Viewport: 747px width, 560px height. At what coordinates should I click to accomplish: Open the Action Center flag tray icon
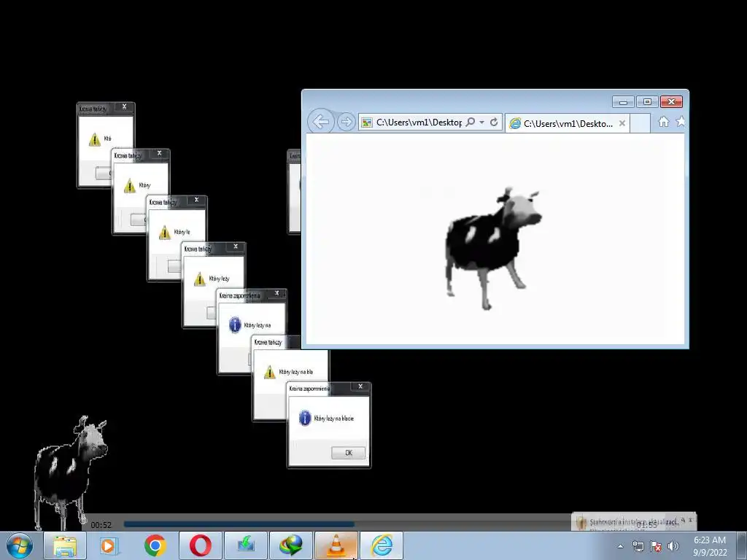click(x=656, y=546)
